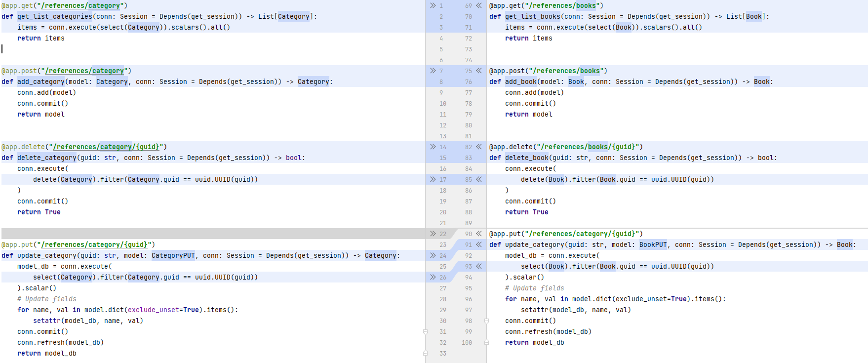Screen dimensions: 868x363
Task: Apply left change with arrow at line 17
Action: (433, 179)
